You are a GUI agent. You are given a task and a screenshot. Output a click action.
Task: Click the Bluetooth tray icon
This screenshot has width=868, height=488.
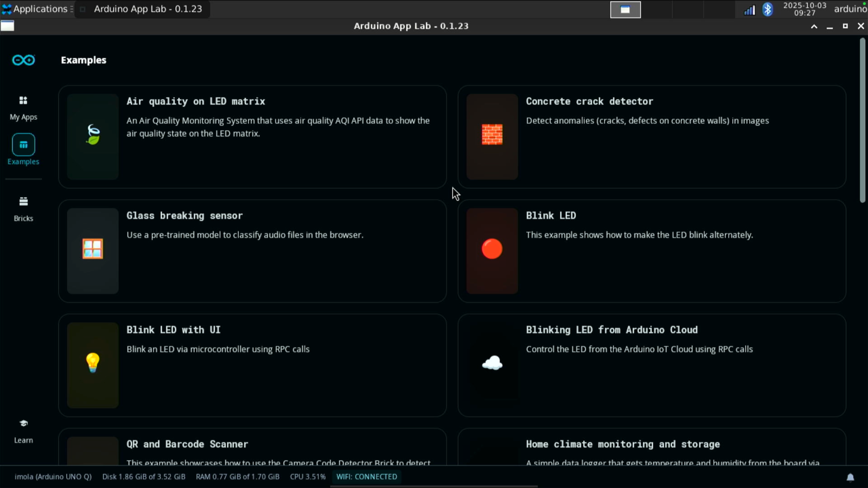[767, 9]
